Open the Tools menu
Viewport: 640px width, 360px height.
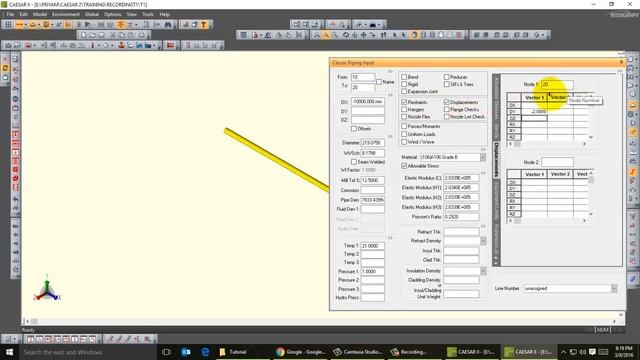pyautogui.click(x=148, y=14)
